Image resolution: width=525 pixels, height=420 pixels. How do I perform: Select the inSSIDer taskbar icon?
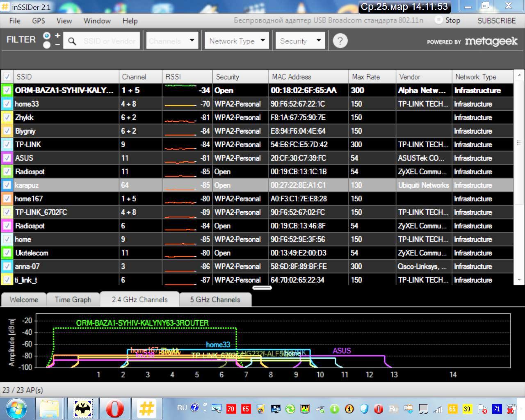pos(147,409)
